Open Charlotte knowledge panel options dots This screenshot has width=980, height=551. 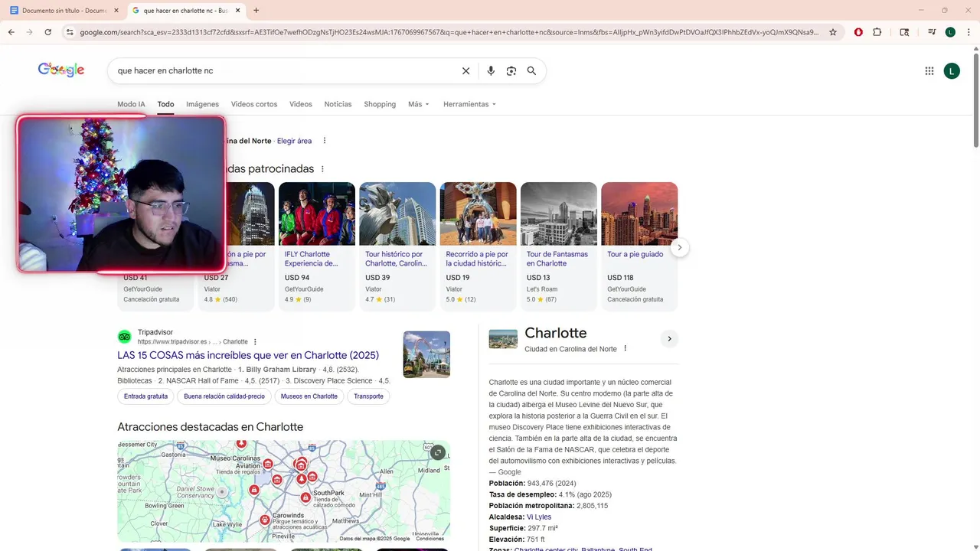coord(625,348)
